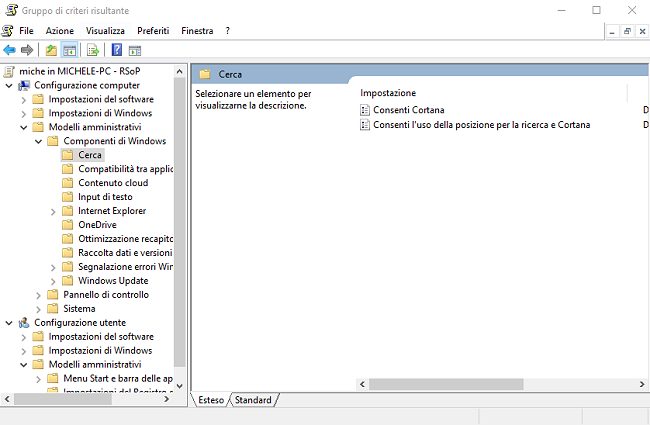Toggle the Show/Hide action pane icon
The image size is (650, 425).
(135, 50)
